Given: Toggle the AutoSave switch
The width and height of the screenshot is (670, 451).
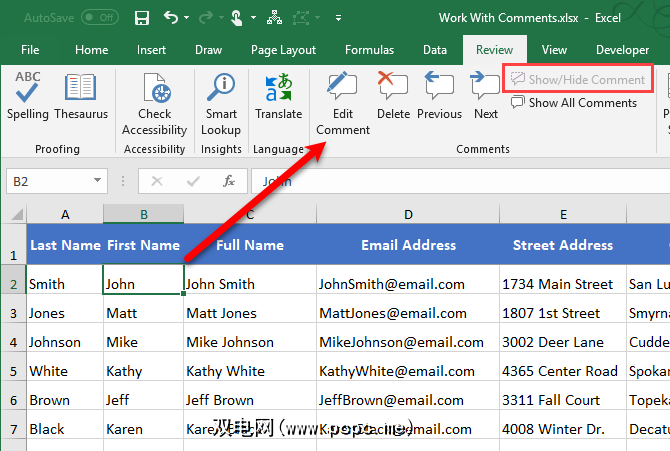Looking at the screenshot, I should [99, 18].
